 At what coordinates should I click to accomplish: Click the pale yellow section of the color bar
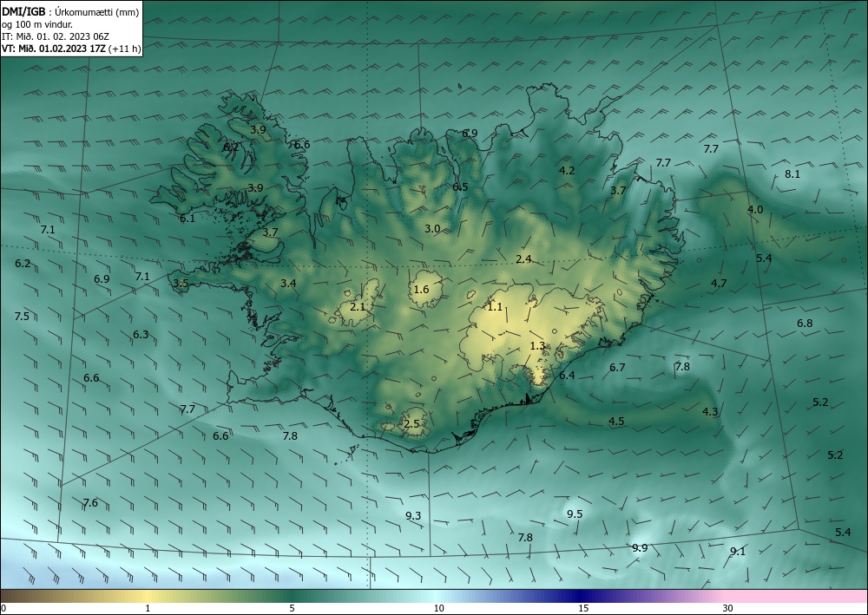[148, 596]
